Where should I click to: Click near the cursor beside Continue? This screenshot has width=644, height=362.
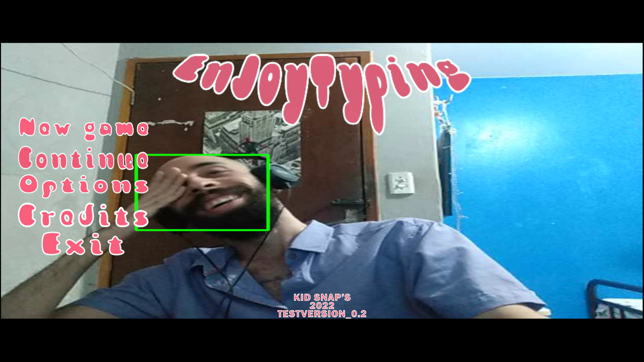131,162
